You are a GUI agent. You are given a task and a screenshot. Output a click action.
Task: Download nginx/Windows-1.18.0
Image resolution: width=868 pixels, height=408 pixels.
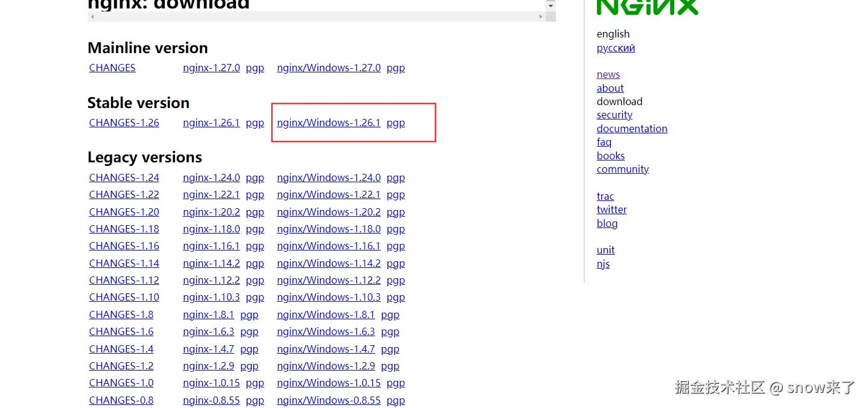[329, 229]
